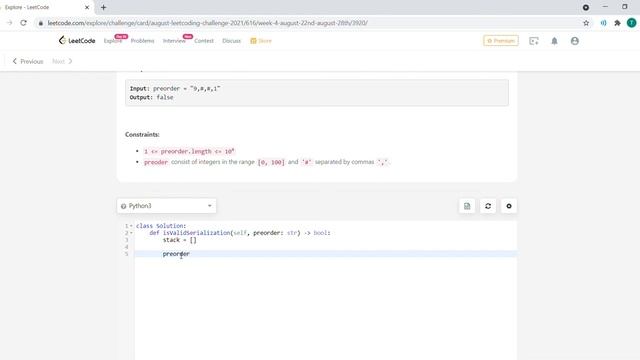Click 'class Solution:' in the editor

(161, 226)
